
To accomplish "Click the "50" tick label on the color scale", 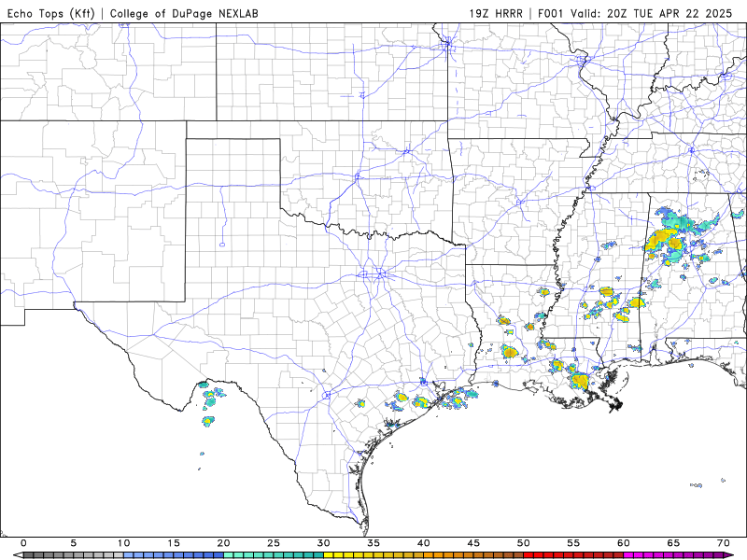I will tap(524, 543).
